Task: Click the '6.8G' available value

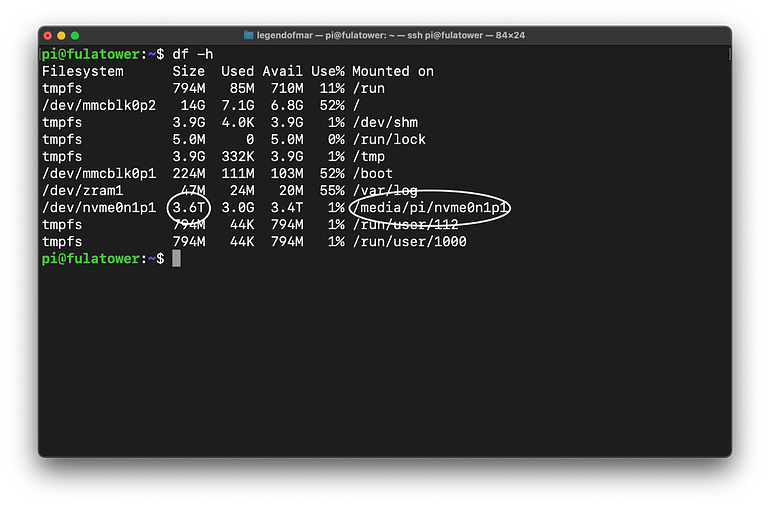Action: [287, 105]
